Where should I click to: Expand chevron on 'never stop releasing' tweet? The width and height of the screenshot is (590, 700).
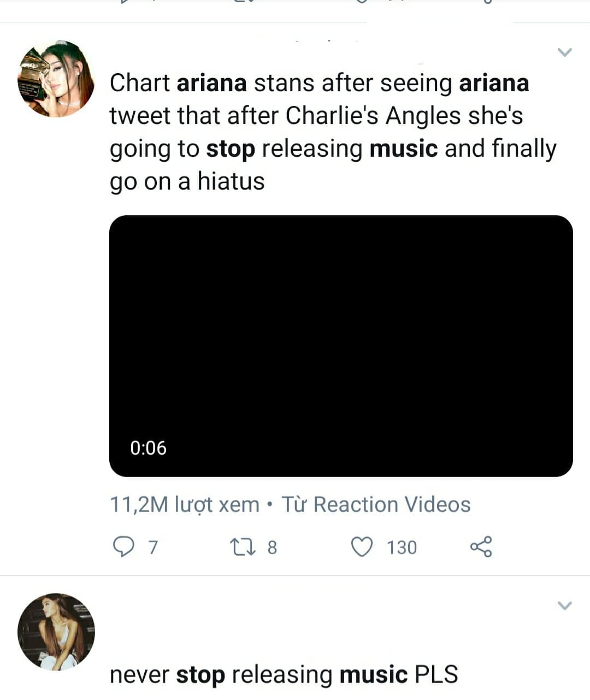564,605
